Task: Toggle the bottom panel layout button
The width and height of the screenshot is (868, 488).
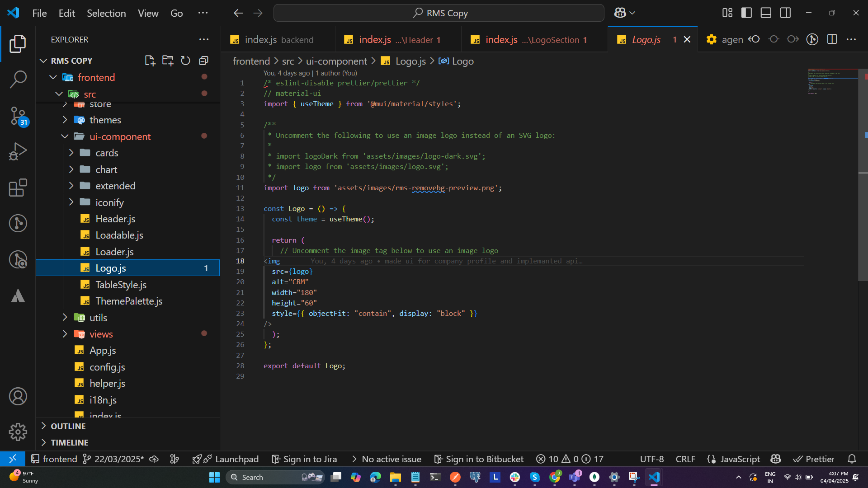Action: [x=766, y=13]
